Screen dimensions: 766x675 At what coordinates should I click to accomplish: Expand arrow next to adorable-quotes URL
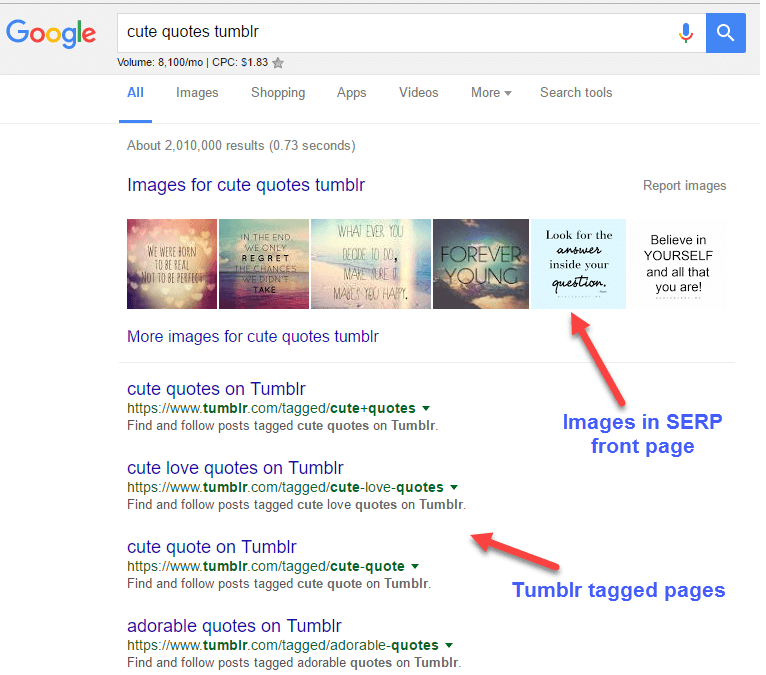click(449, 646)
